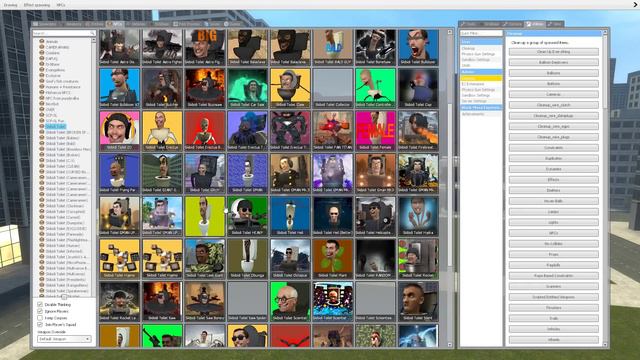
Task: Pick the Skibidi Toilet Silent icon
Action: point(418,301)
